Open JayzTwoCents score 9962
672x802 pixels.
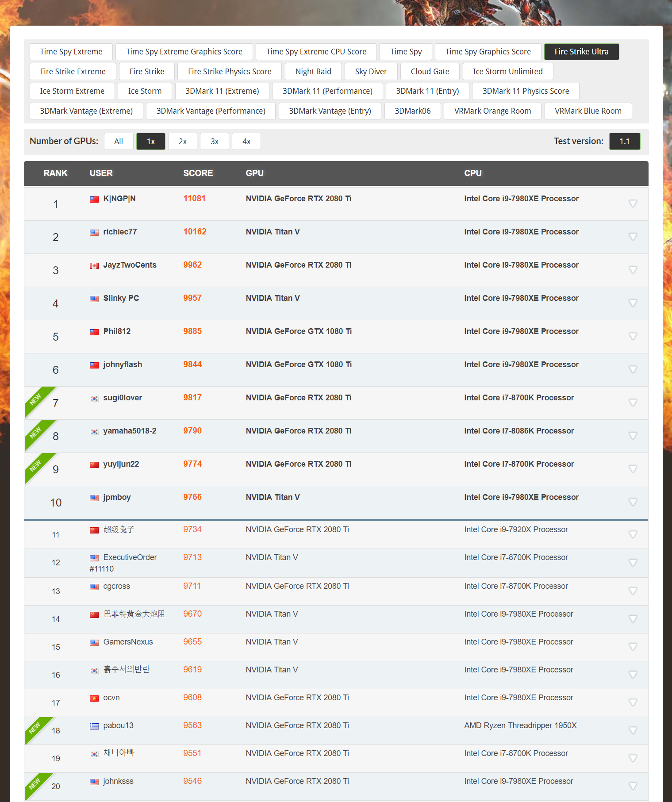point(192,265)
